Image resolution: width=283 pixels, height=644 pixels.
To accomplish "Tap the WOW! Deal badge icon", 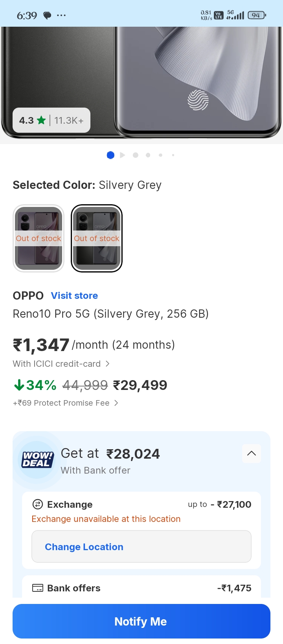I will pyautogui.click(x=37, y=459).
